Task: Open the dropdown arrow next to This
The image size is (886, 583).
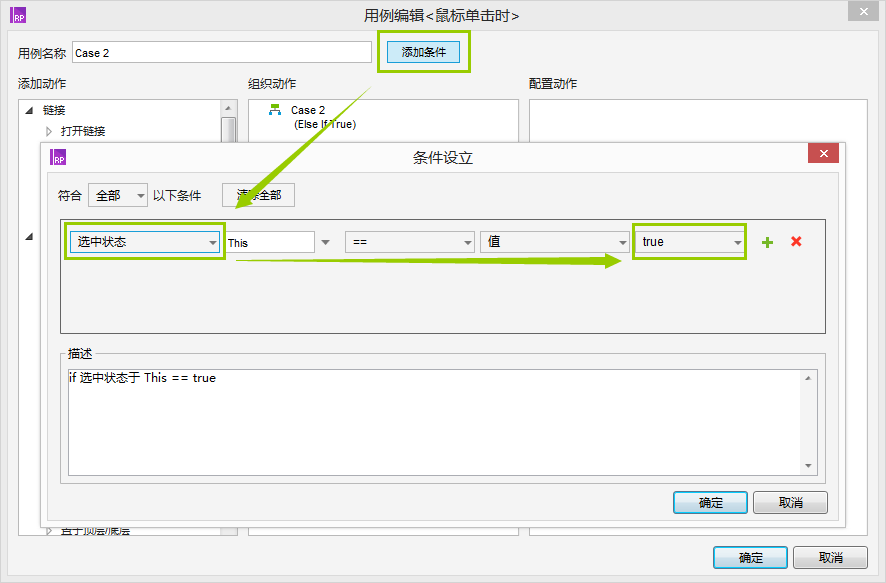Action: [x=325, y=242]
